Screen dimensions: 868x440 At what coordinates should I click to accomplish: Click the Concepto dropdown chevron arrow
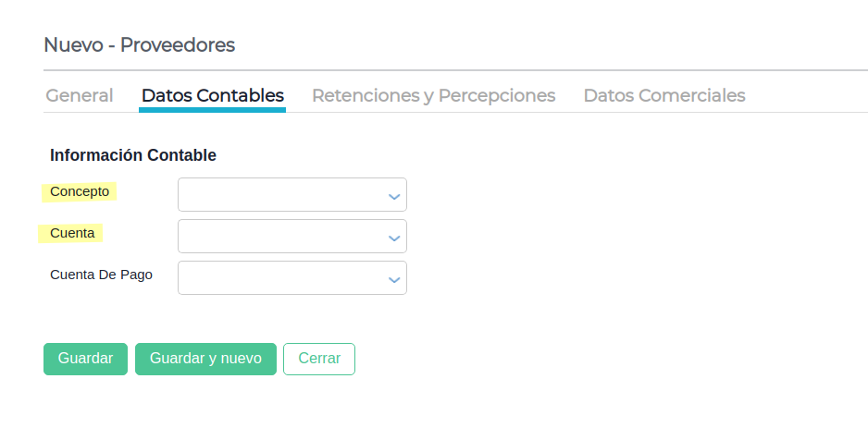coord(394,196)
